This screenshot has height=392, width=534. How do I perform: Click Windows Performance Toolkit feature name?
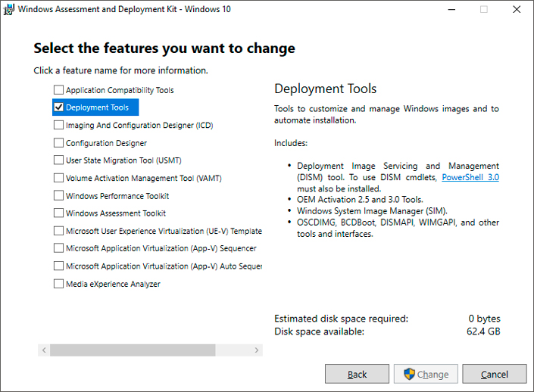(117, 196)
